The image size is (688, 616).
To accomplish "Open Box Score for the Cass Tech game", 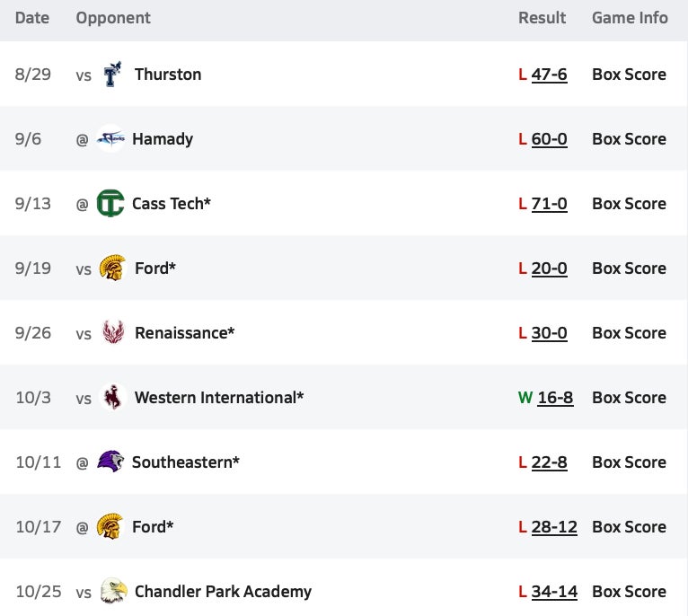I will tap(629, 204).
